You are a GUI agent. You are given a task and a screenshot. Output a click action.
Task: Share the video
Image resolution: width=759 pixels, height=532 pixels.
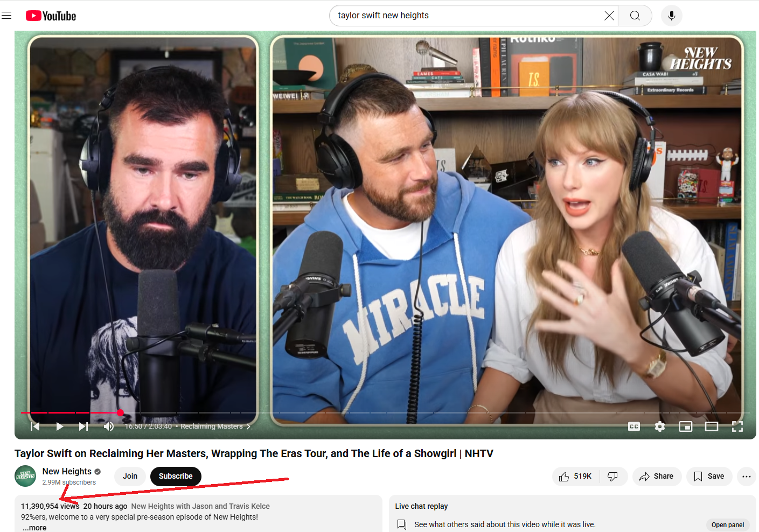click(x=657, y=476)
